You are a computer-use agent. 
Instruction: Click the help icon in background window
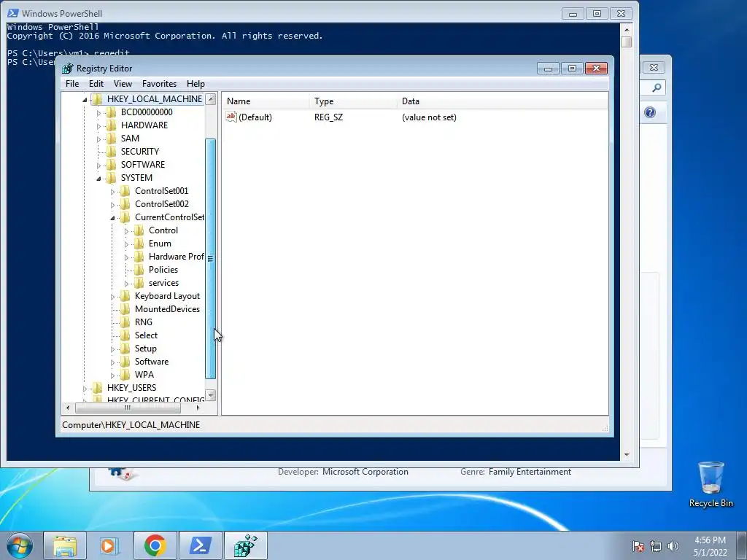coord(650,112)
